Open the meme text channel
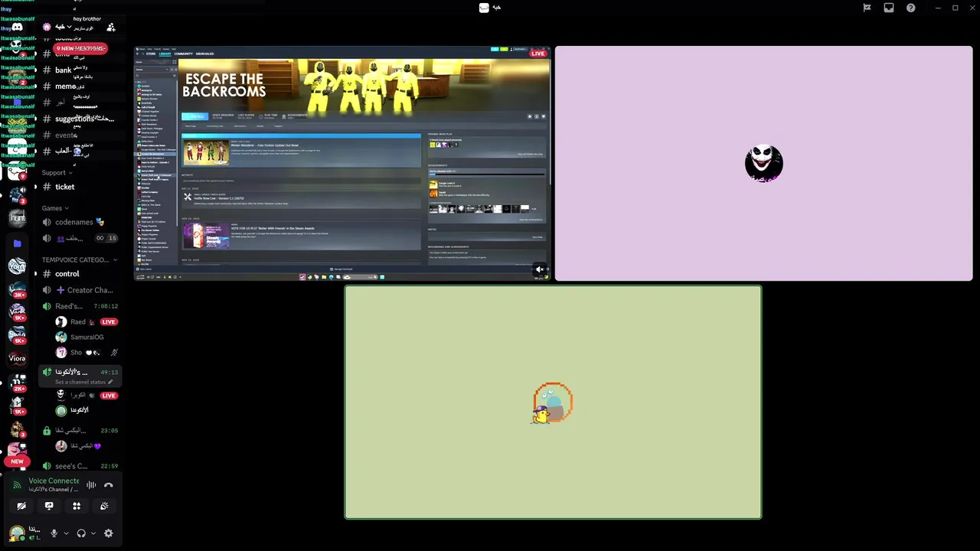This screenshot has width=980, height=551. [79, 86]
